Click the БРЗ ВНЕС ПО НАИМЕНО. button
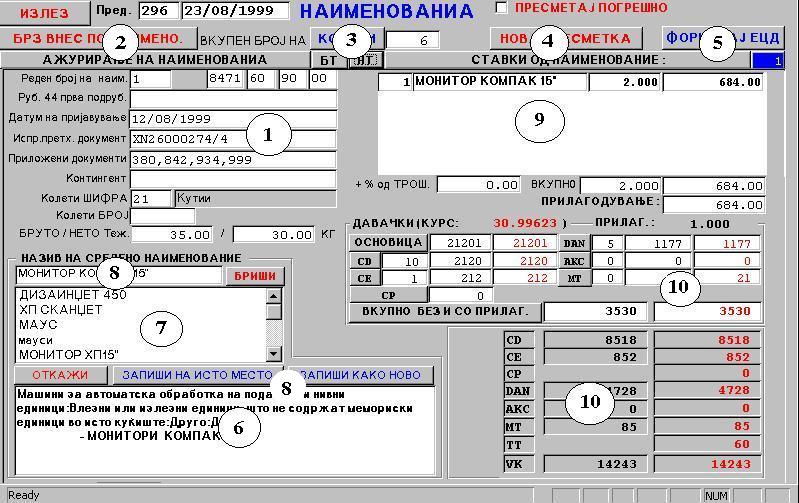This screenshot has height=503, width=799. point(98,38)
